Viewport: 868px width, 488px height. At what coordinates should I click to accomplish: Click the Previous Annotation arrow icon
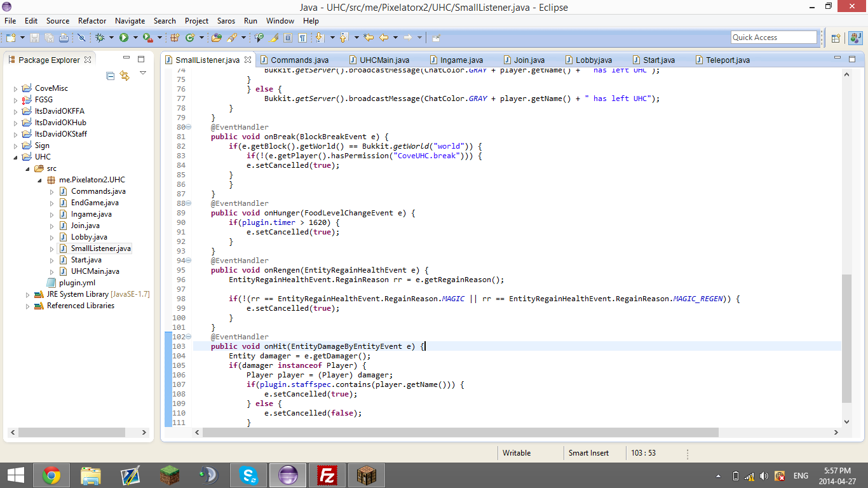click(344, 37)
